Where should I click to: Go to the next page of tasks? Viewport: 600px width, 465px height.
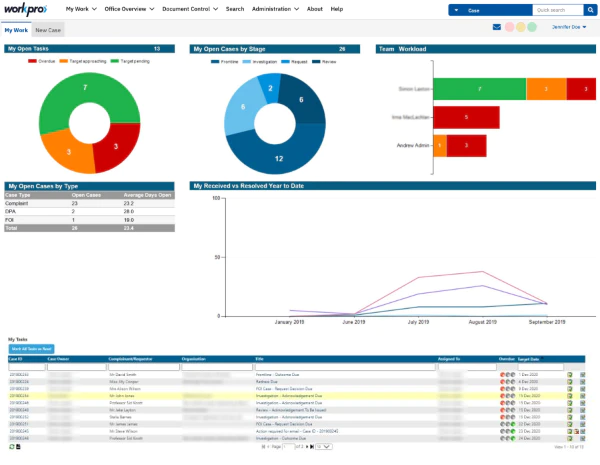307,447
